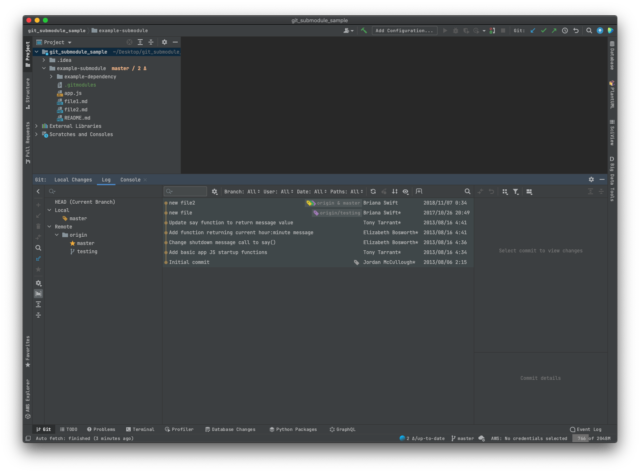
Task: Click left arrow to hide branches pane
Action: (38, 191)
